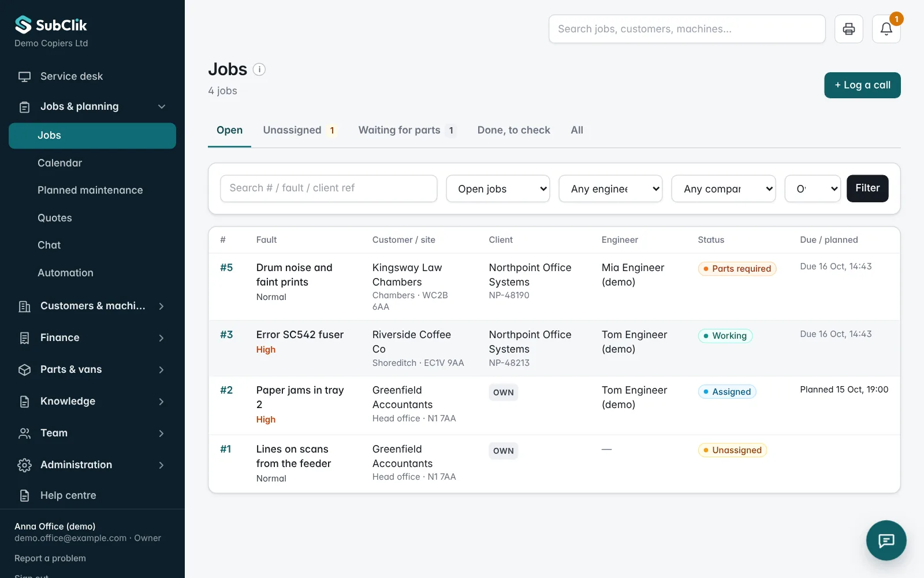Click the Administration gear icon
Image resolution: width=924 pixels, height=578 pixels.
pyautogui.click(x=24, y=465)
